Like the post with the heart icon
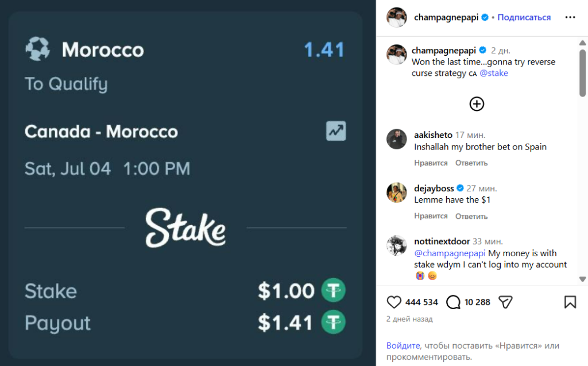This screenshot has width=588, height=366. pyautogui.click(x=394, y=302)
